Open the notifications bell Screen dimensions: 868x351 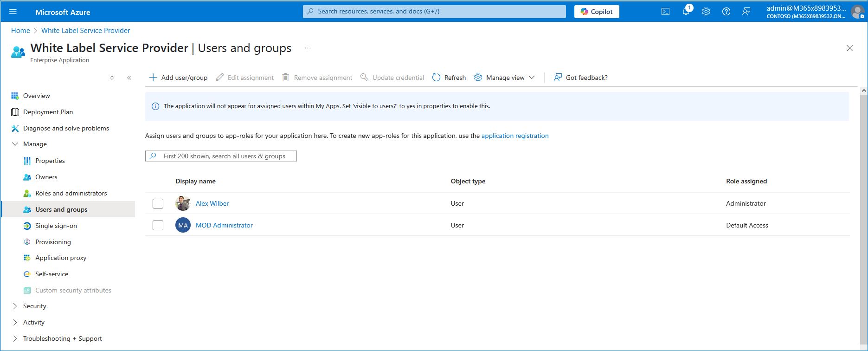point(686,12)
